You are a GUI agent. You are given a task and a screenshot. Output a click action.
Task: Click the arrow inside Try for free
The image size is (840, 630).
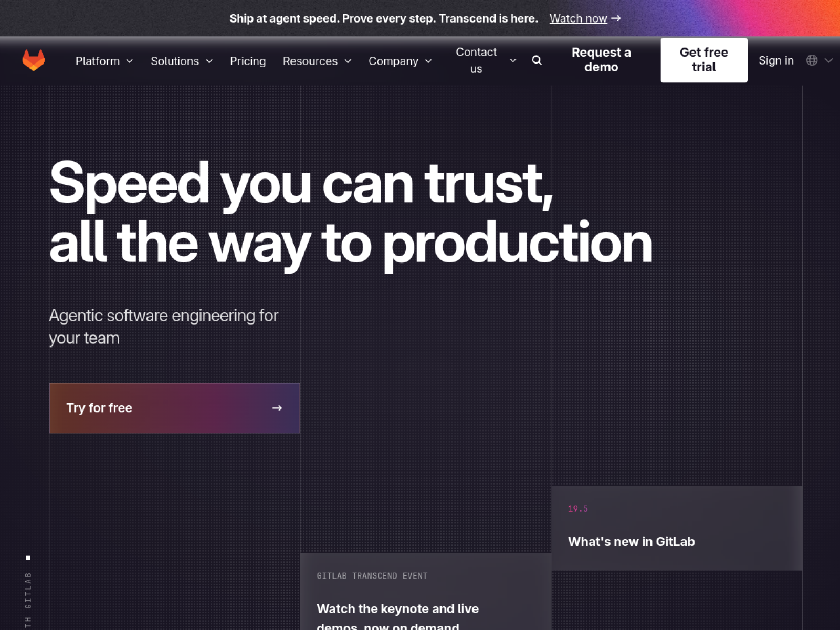277,408
